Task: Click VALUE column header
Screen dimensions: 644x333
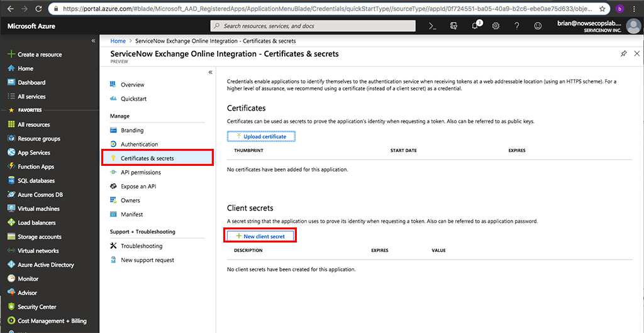Action: click(x=438, y=250)
